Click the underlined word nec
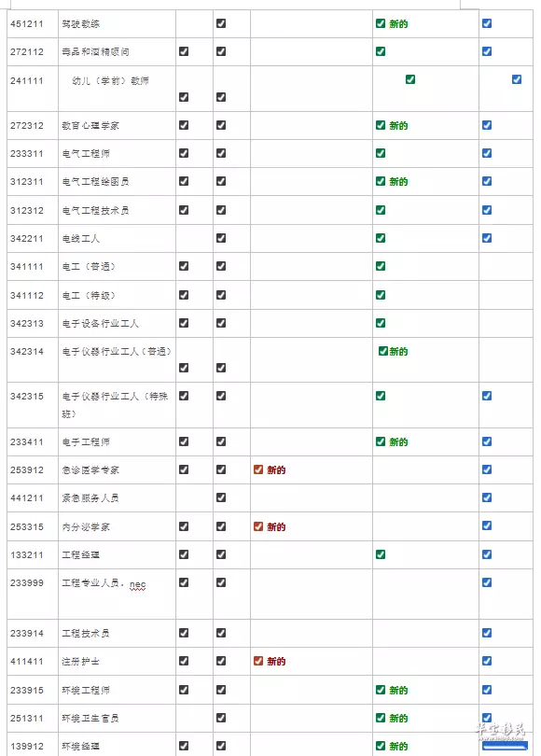541x756 pixels. [x=137, y=584]
